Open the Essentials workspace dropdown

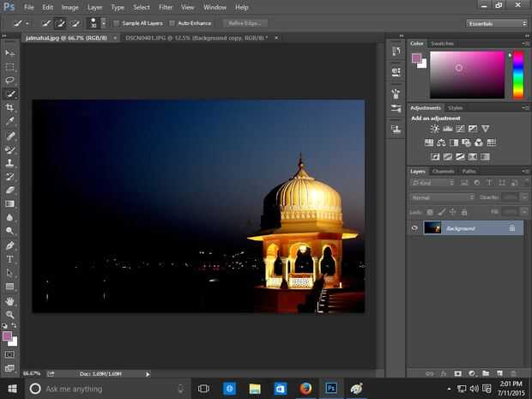pos(497,23)
